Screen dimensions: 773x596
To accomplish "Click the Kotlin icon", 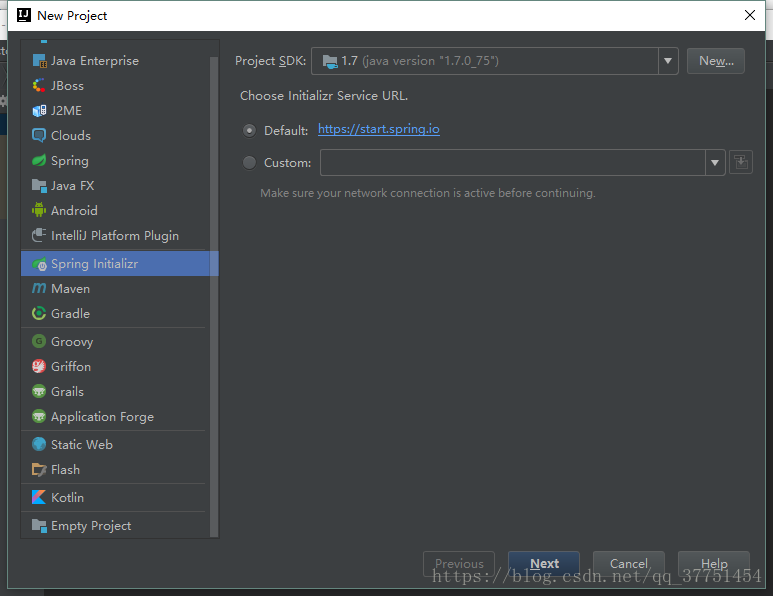I will tap(39, 497).
